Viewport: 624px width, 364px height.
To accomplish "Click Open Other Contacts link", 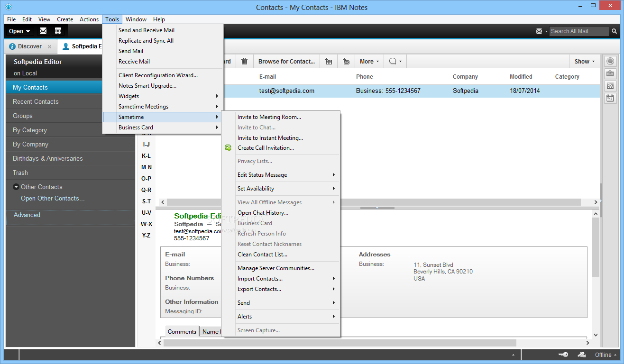I will (53, 199).
